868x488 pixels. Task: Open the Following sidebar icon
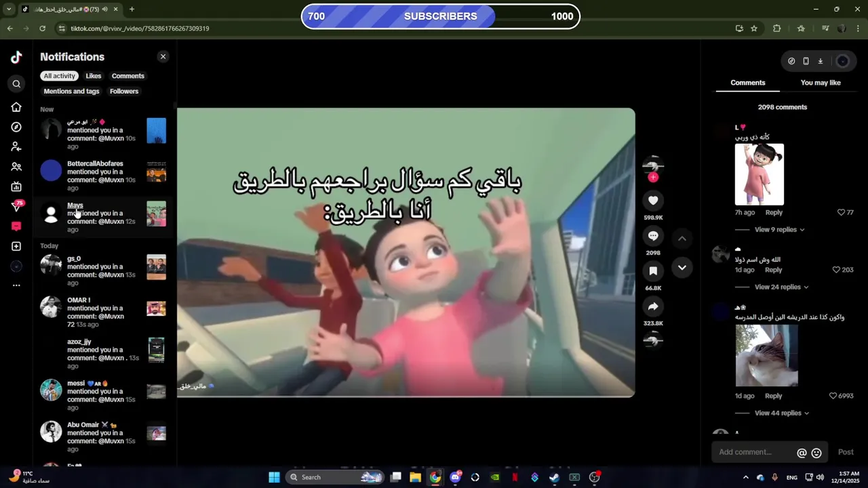(16, 146)
